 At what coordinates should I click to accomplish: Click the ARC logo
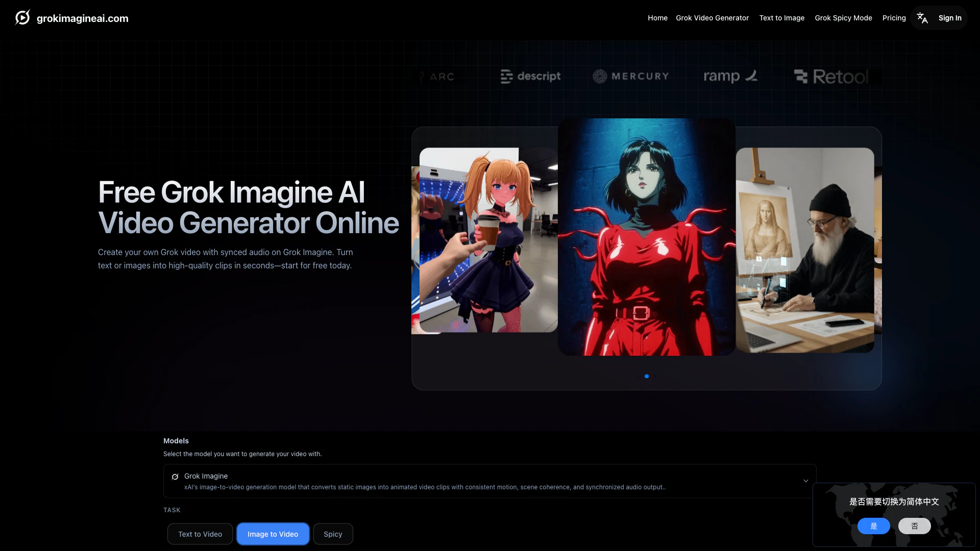[x=437, y=77]
